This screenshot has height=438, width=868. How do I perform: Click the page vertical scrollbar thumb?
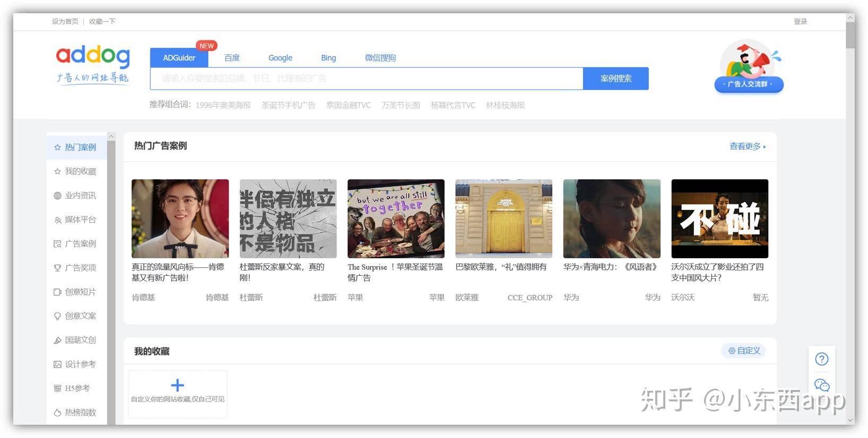coord(850,36)
